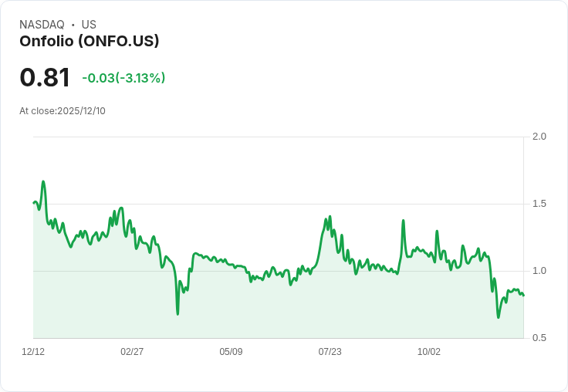Click the At close:2025/12/10 timestamp

[63, 111]
